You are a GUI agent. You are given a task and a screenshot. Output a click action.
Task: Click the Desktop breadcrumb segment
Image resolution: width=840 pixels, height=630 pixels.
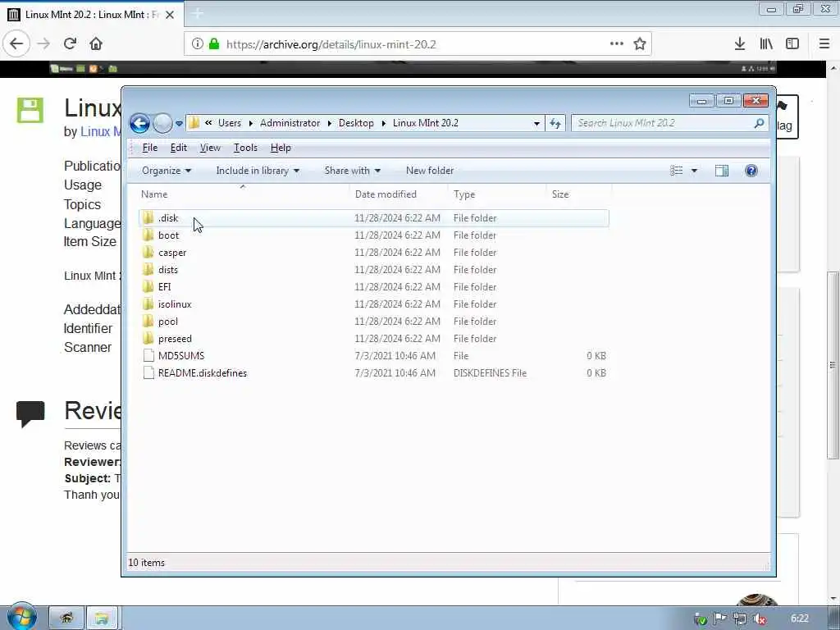point(356,123)
